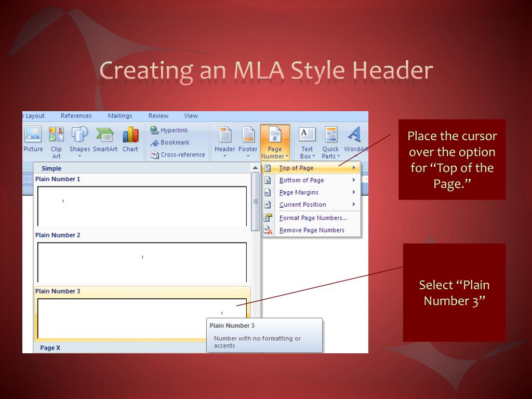Open the Footer gallery
The image size is (532, 399).
click(x=248, y=142)
